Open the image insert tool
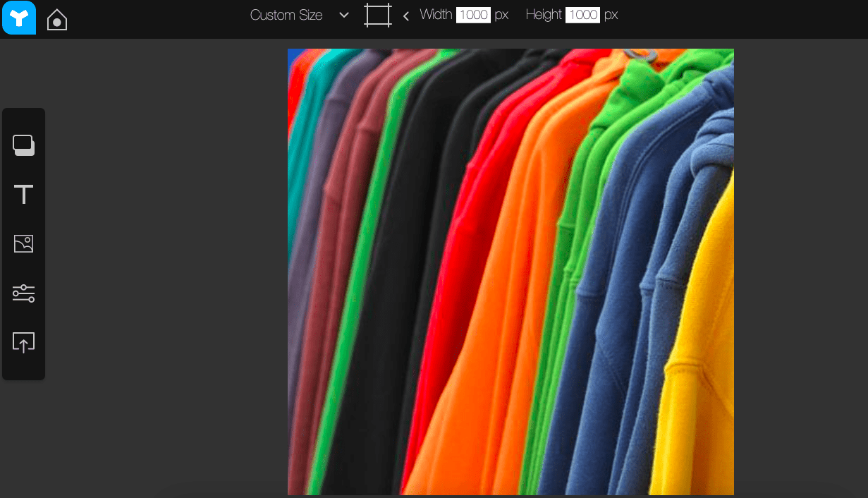 coord(24,244)
